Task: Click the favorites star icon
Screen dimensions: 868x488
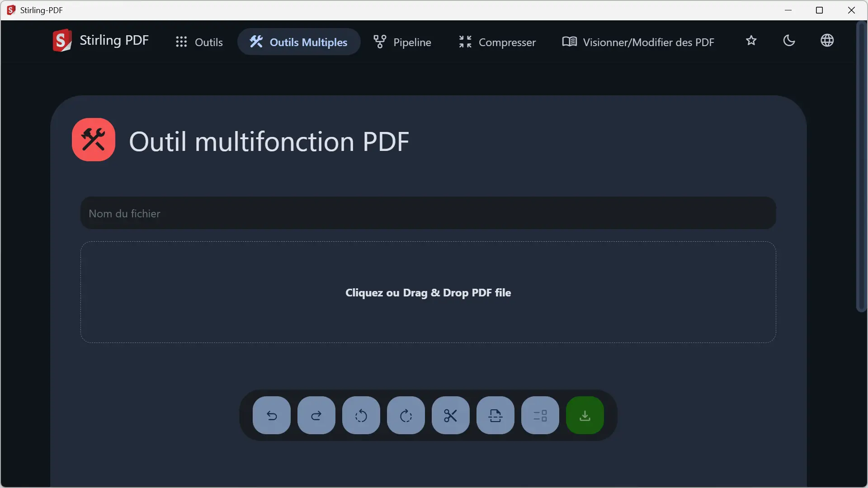Action: [x=751, y=41]
